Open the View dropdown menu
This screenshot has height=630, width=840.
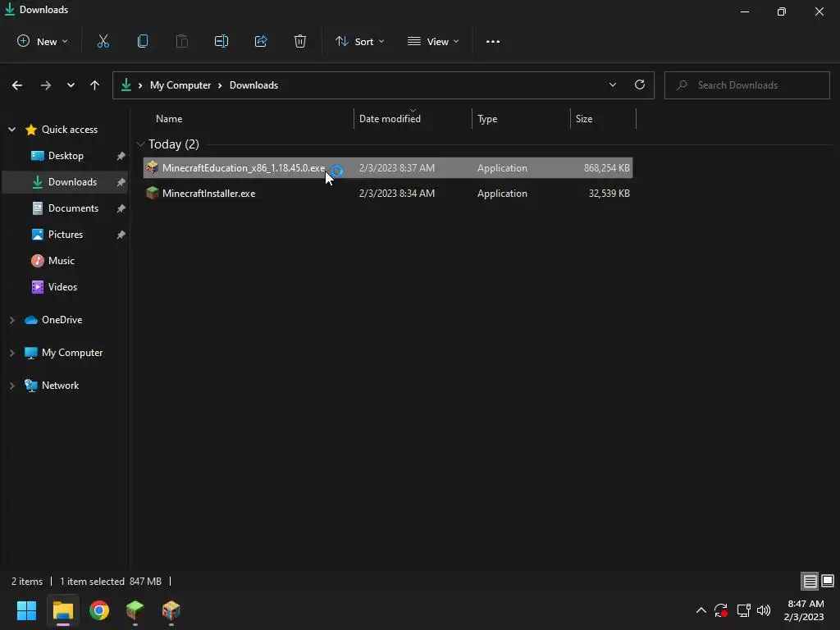point(433,41)
